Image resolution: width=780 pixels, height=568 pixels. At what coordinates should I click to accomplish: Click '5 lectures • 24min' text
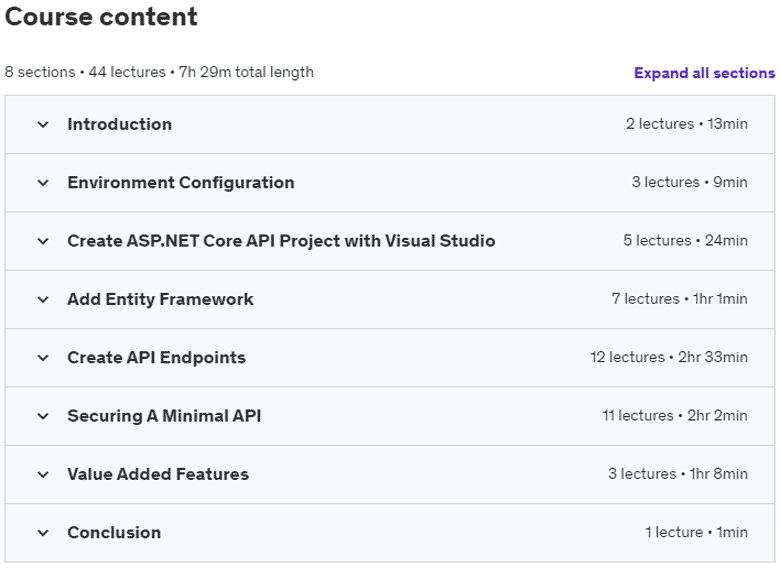(x=685, y=241)
